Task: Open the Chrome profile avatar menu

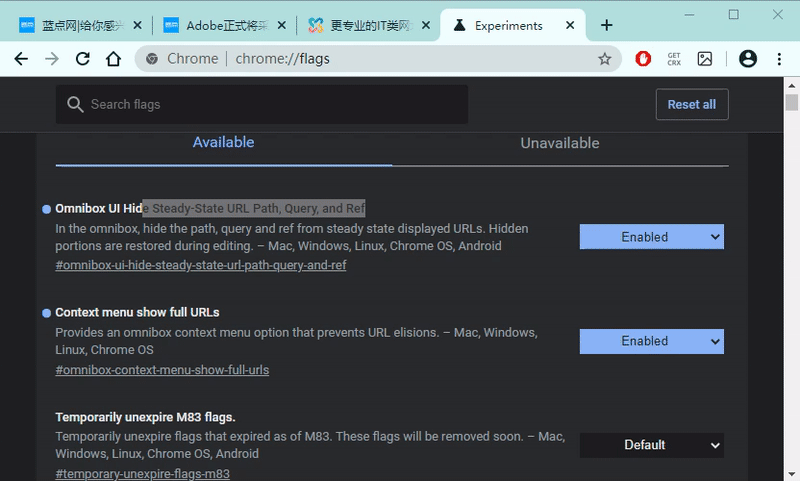Action: pyautogui.click(x=747, y=59)
